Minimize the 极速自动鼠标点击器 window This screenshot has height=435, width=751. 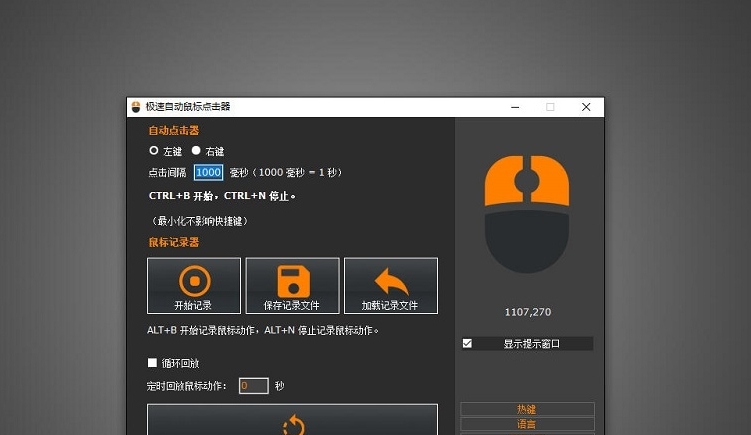(515, 107)
